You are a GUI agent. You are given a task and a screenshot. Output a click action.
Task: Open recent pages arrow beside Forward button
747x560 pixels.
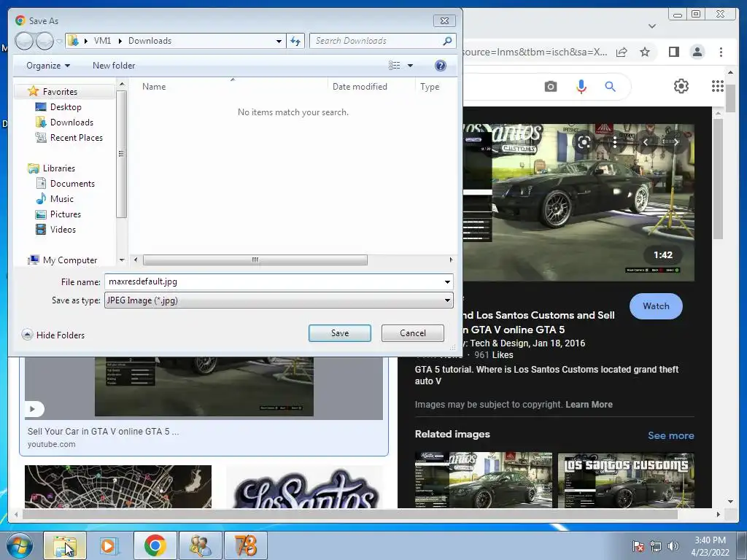[x=59, y=42]
